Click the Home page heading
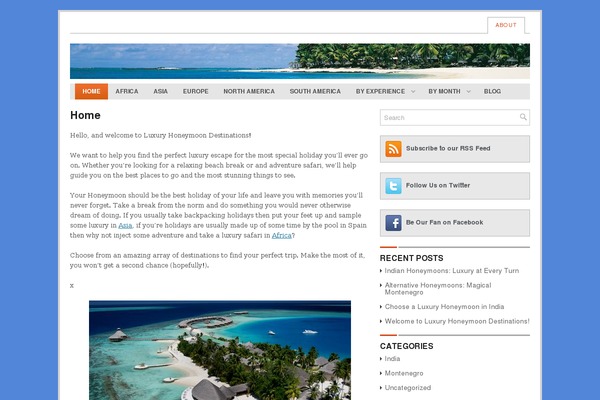Viewport: 600px width, 400px height. (85, 115)
